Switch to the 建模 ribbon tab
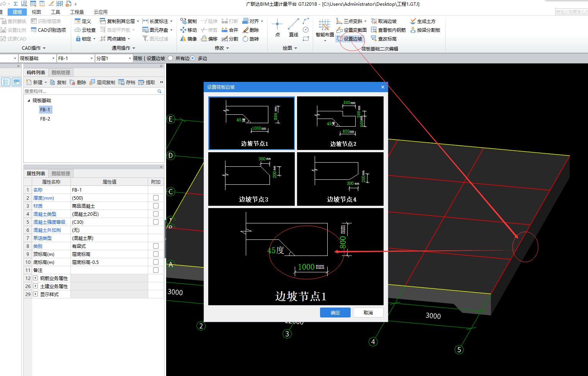This screenshot has height=376, width=588. [17, 12]
